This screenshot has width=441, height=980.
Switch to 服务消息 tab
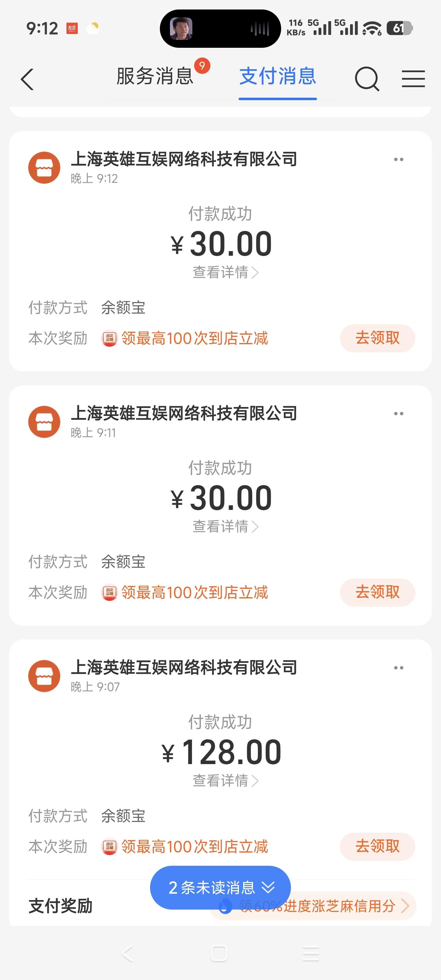(155, 77)
